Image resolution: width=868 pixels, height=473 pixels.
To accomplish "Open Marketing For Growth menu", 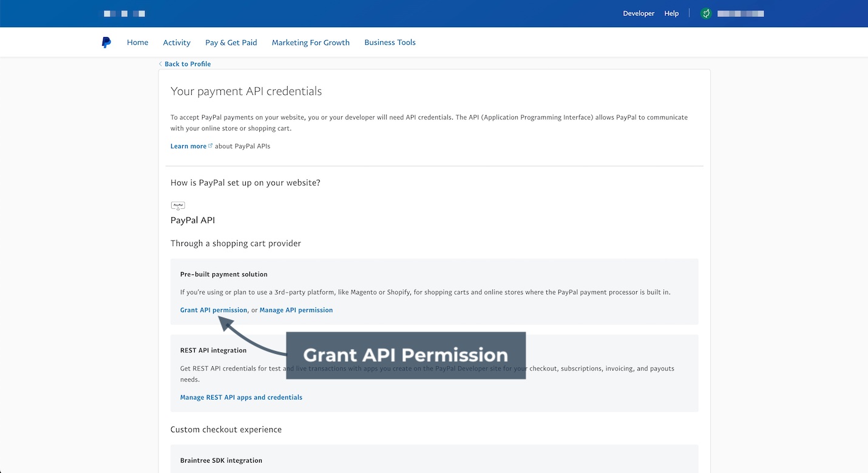I will pyautogui.click(x=311, y=43).
